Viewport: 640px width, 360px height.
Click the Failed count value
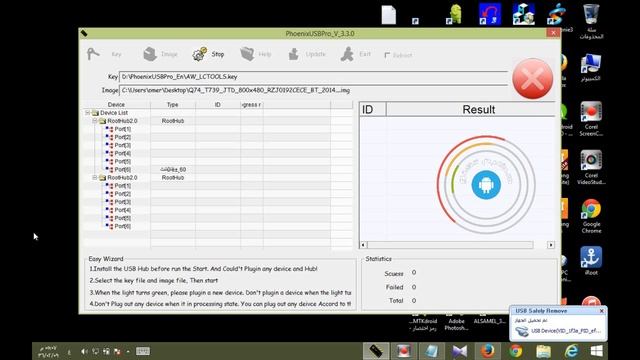click(x=414, y=287)
